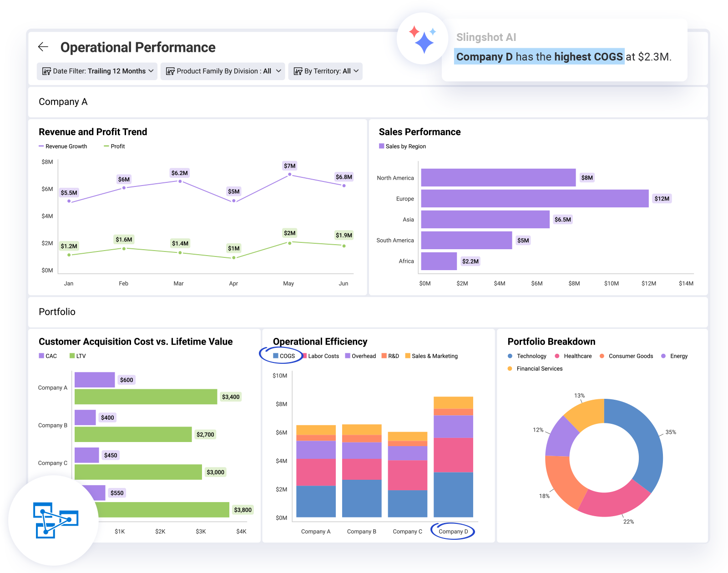Click the highlighted Company D insight text
This screenshot has width=728, height=573.
[x=539, y=57]
